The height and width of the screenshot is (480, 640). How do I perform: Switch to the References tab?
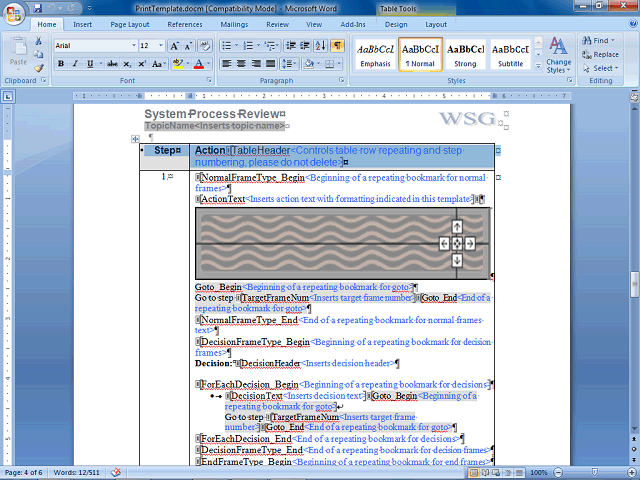pos(184,24)
